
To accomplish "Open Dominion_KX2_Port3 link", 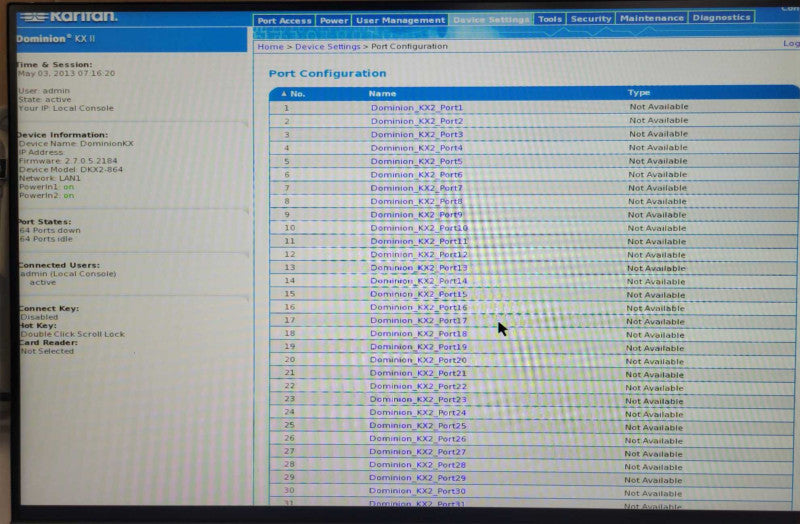I will tap(416, 134).
